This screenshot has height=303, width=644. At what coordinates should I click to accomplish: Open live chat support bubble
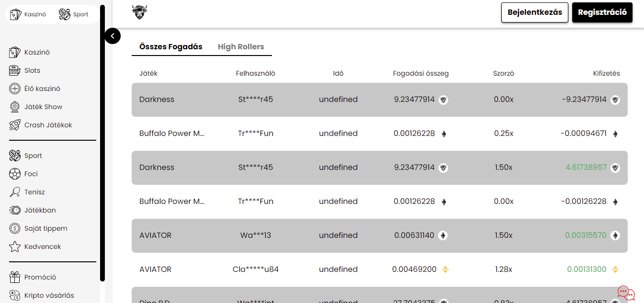(626, 293)
